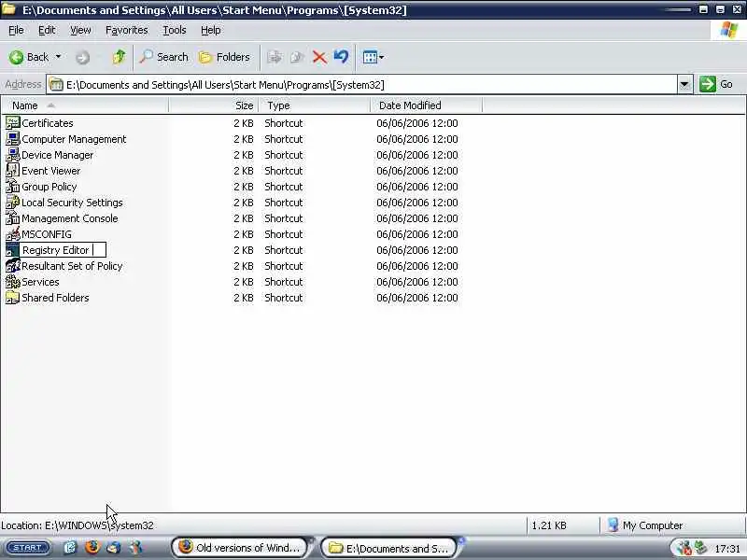The image size is (747, 560).
Task: Toggle the Folders pane
Action: [x=224, y=57]
